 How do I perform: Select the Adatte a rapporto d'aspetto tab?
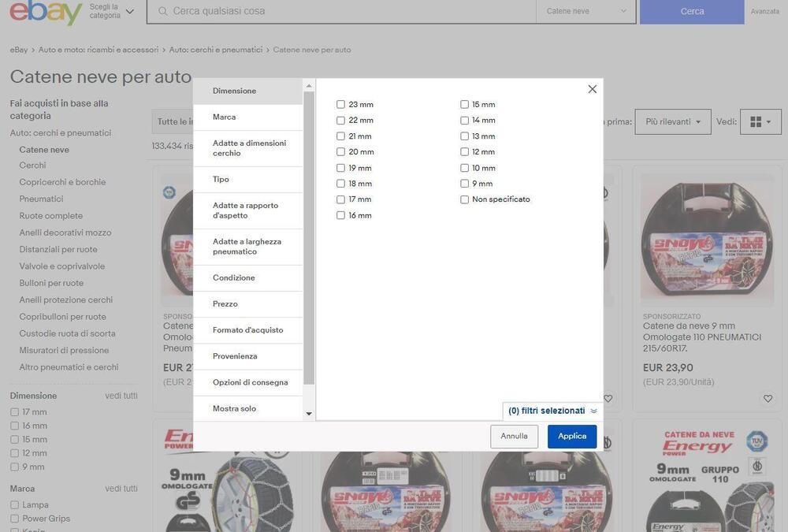[x=247, y=210]
